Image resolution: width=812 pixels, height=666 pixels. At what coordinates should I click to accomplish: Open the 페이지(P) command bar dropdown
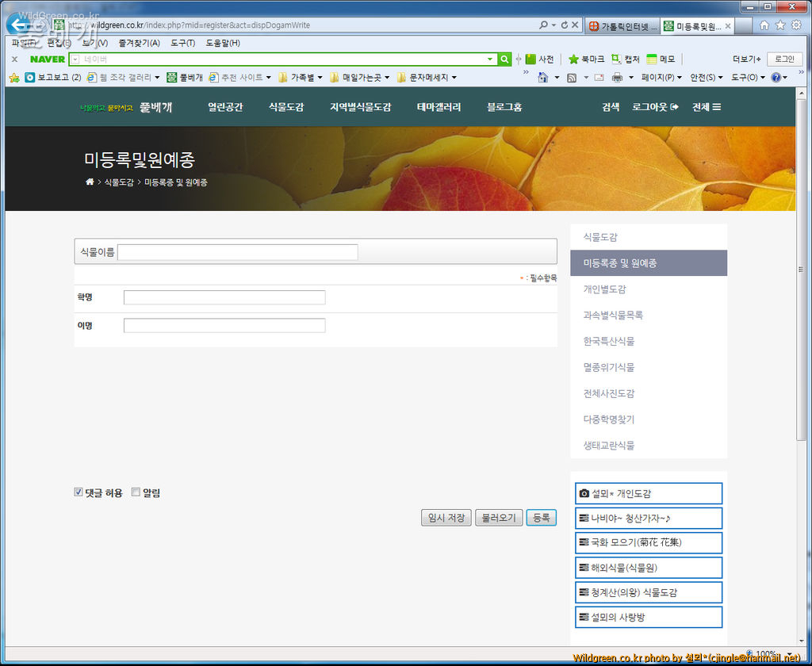pos(661,78)
